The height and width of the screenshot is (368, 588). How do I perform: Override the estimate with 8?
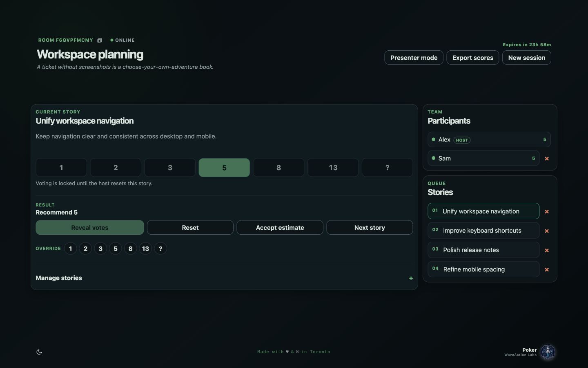click(x=131, y=249)
